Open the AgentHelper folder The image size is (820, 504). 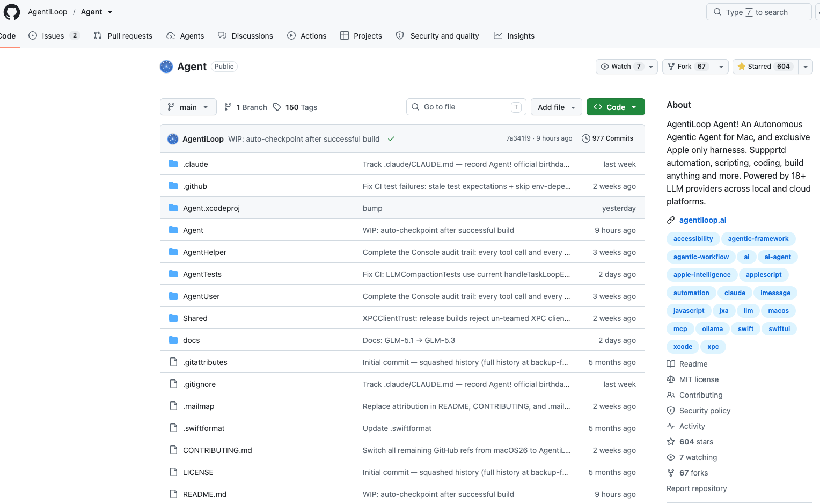pos(204,252)
